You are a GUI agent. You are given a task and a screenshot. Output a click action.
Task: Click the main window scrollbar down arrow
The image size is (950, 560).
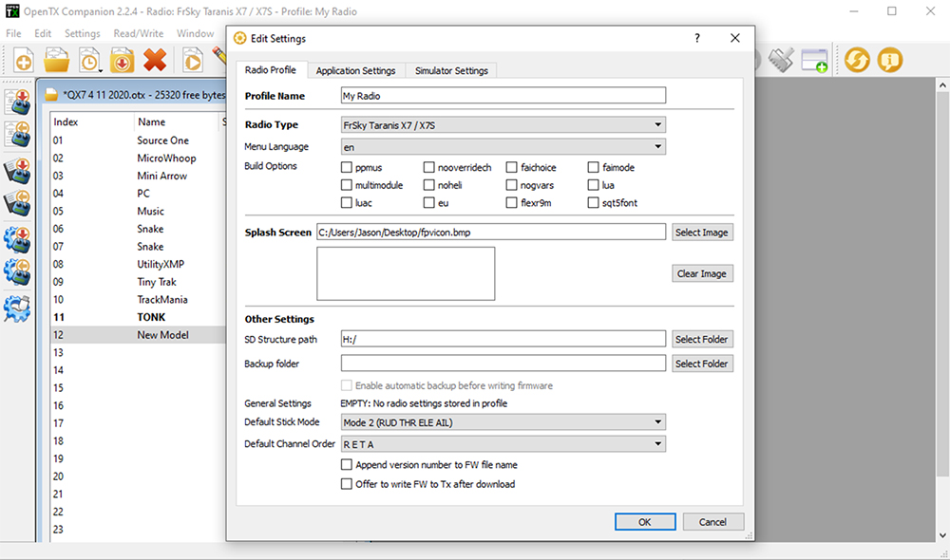pos(942,535)
